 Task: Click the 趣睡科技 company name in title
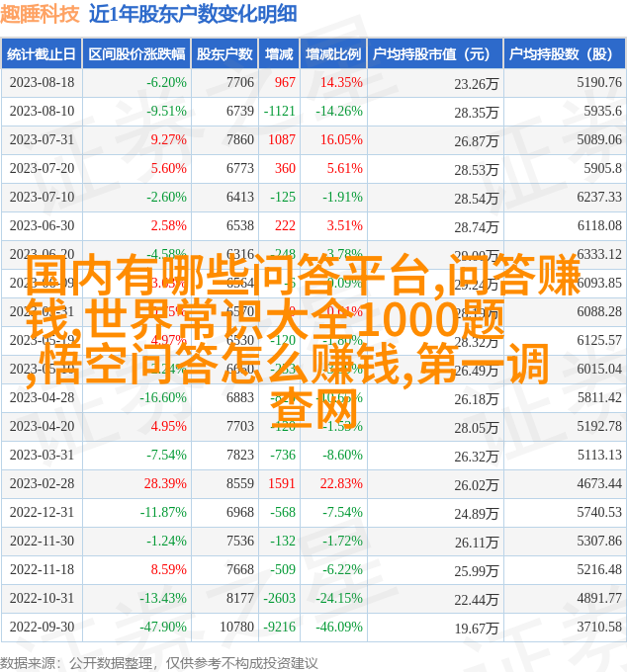pyautogui.click(x=40, y=14)
